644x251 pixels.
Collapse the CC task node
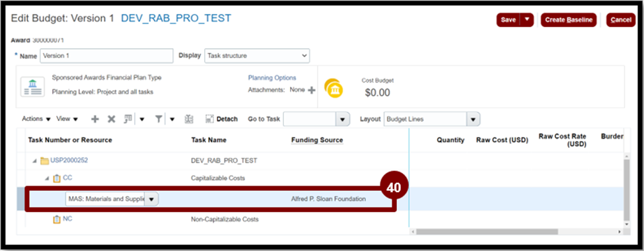48,179
